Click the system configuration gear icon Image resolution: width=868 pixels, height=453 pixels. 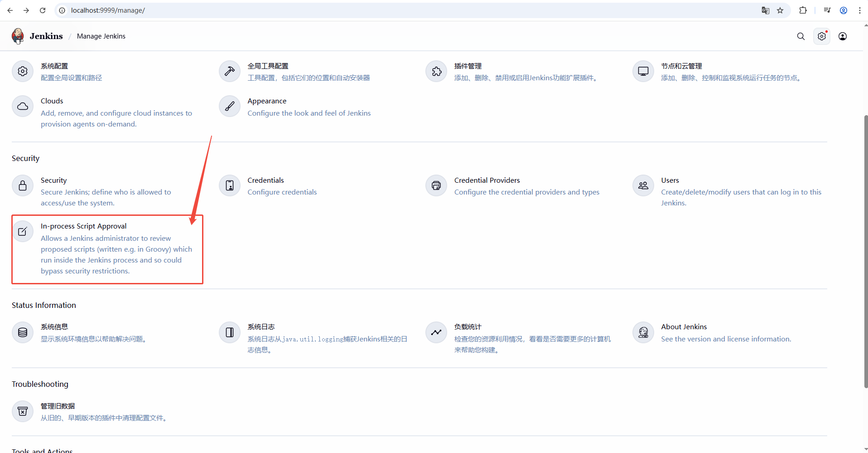(23, 71)
